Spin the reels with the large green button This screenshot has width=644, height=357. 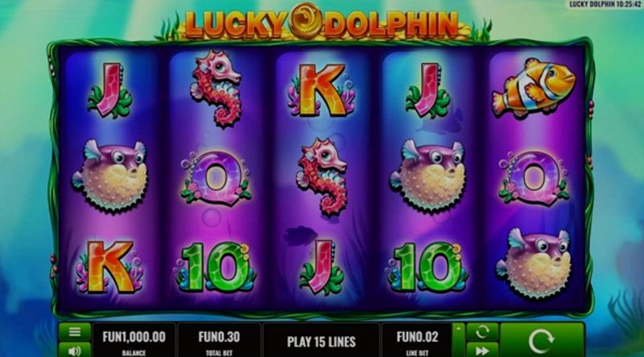pyautogui.click(x=542, y=340)
